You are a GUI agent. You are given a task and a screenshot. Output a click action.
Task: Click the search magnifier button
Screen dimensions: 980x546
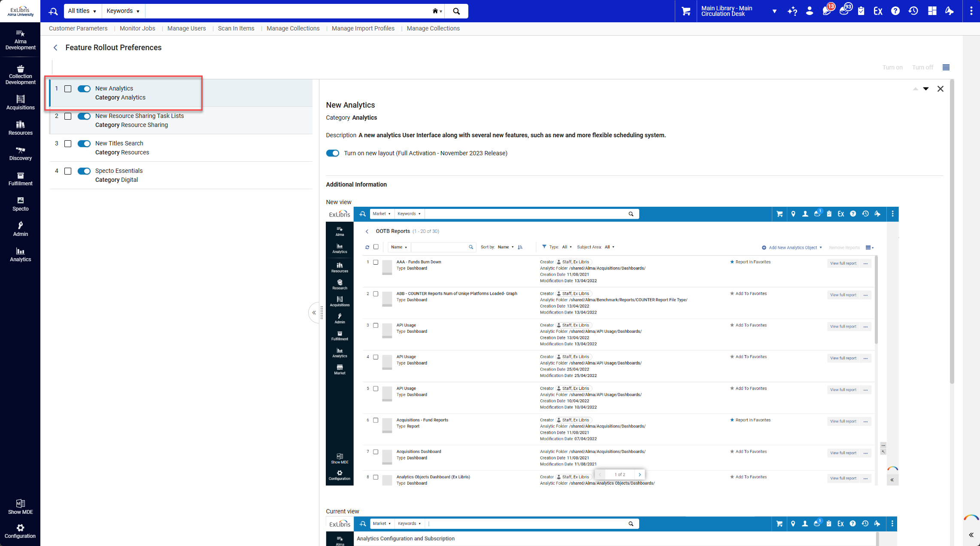[456, 11]
